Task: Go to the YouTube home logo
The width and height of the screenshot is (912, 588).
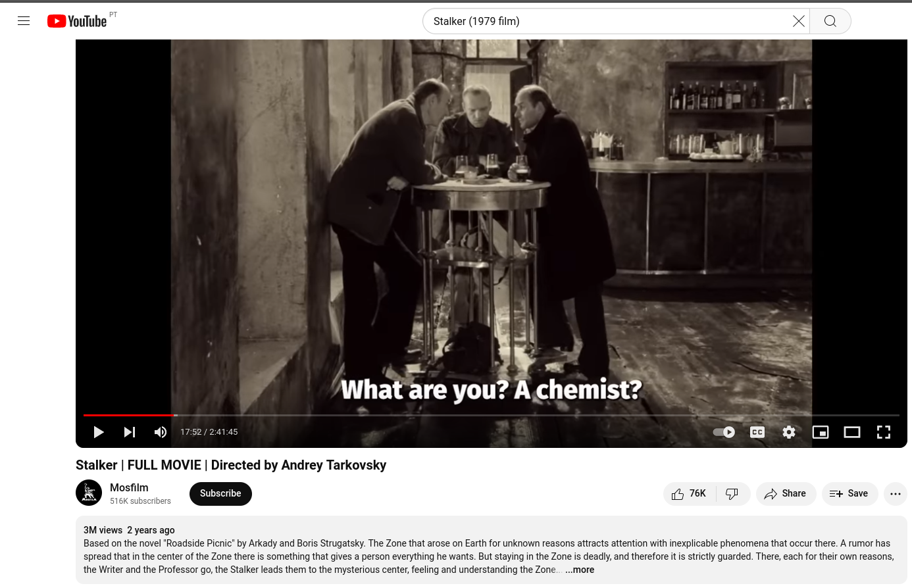Action: click(x=77, y=21)
